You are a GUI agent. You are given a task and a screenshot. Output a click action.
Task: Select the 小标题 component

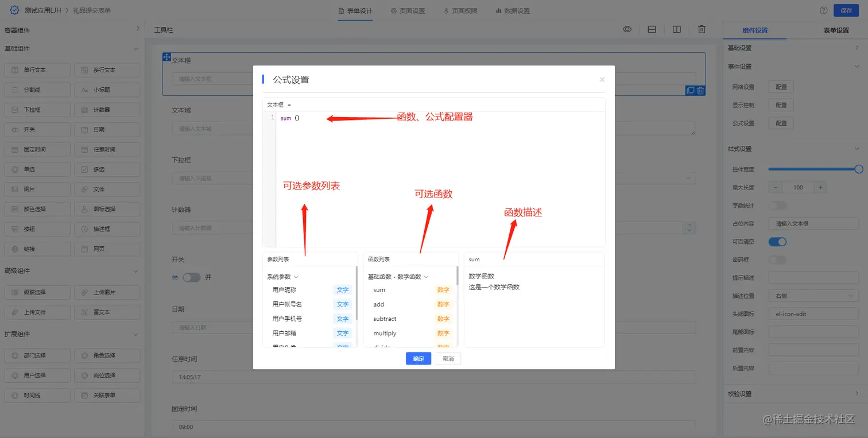coord(107,90)
